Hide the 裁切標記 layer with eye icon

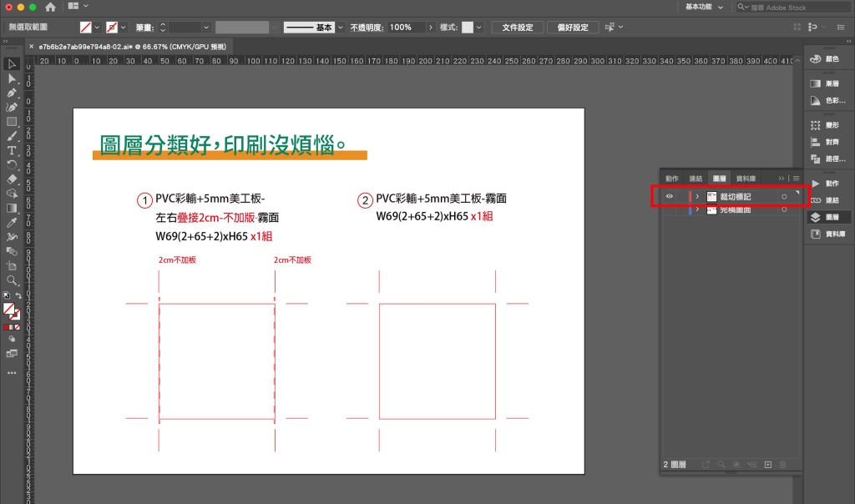[670, 196]
